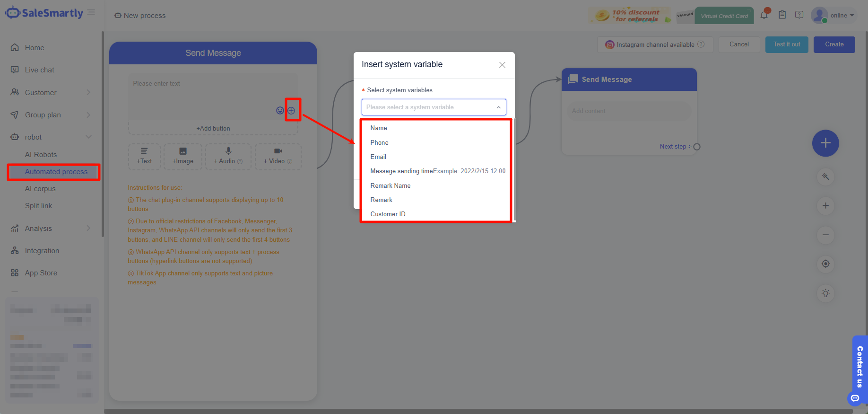Screen dimensions: 868x414
Task: Click the Next step connector circle
Action: tap(697, 147)
